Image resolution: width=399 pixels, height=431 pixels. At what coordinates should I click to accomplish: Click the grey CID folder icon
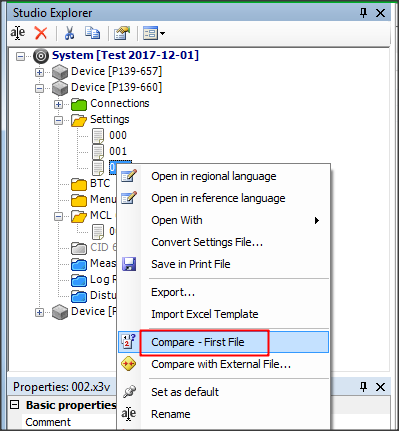coord(79,248)
